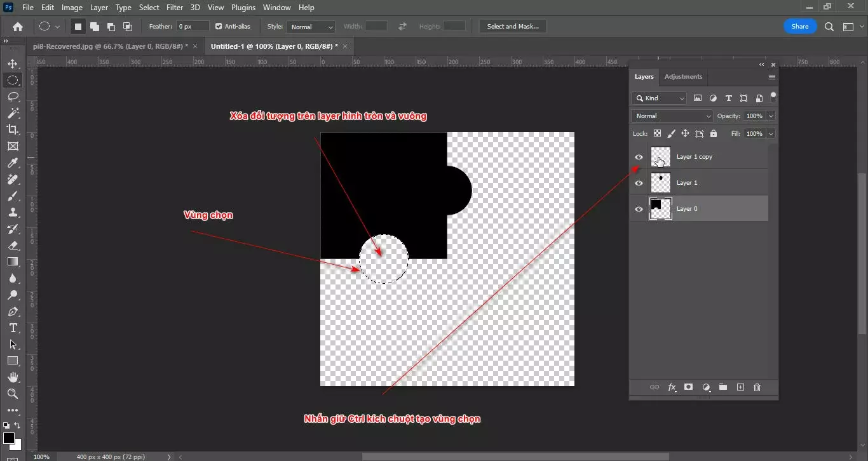Image resolution: width=868 pixels, height=461 pixels.
Task: Hide the Layer 1 copy layer
Action: pyautogui.click(x=639, y=156)
